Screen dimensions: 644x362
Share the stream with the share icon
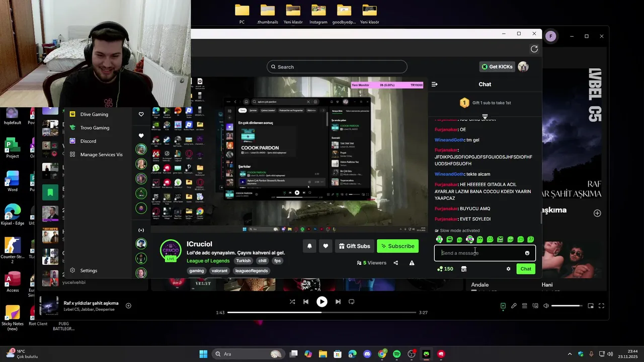pos(395,263)
